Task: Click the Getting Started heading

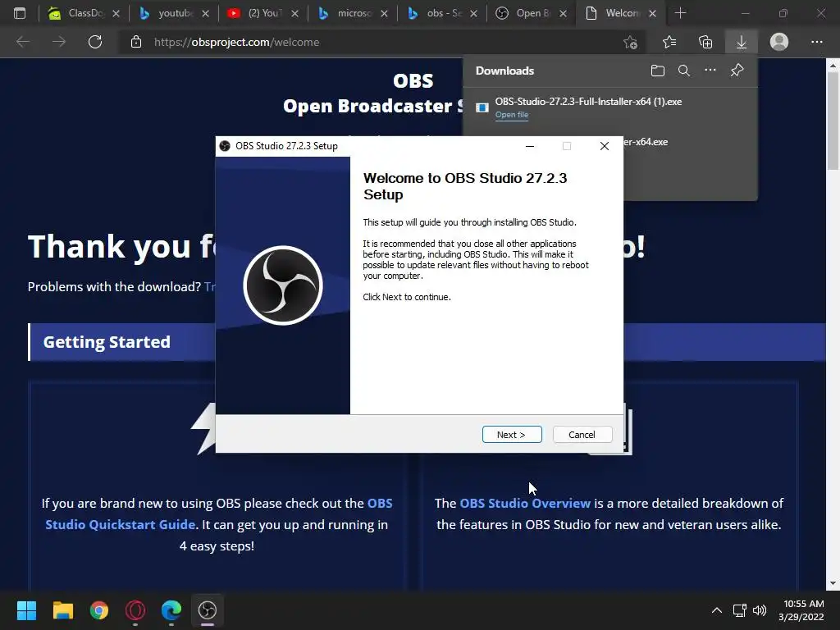Action: point(107,342)
